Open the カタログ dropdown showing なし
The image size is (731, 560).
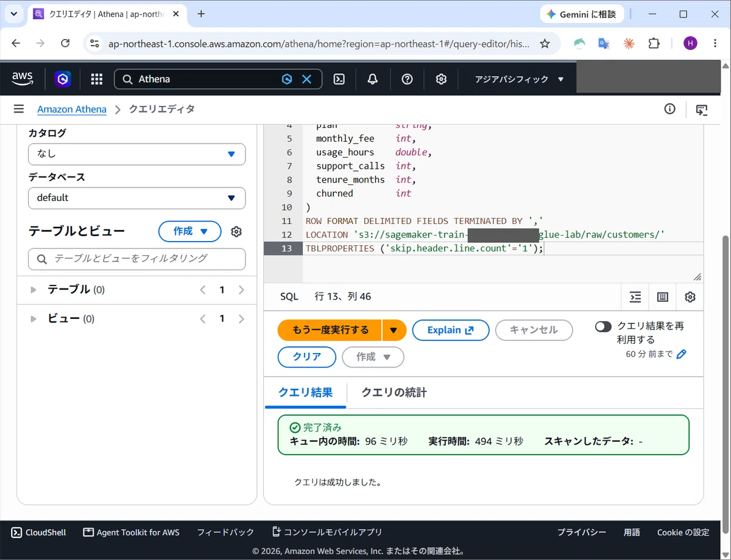coord(136,154)
